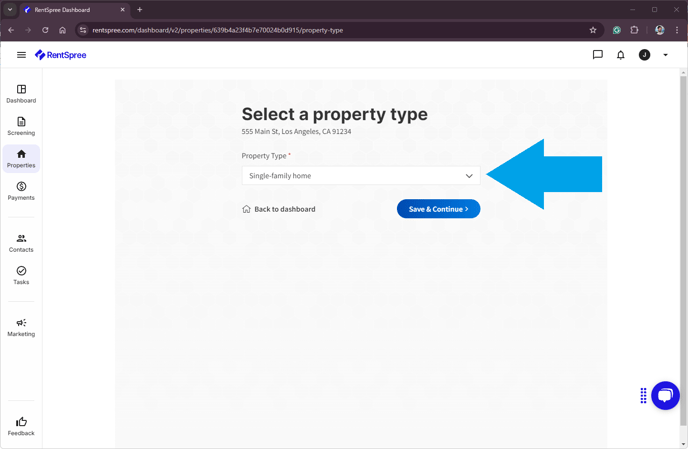Screen dimensions: 688x449
Task: Open browser extensions puzzle icon
Action: pos(634,30)
